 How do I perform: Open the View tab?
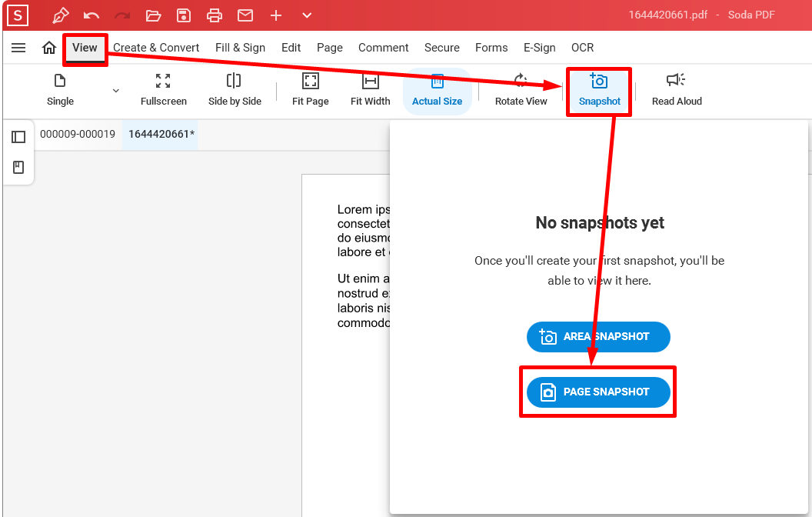tap(85, 48)
